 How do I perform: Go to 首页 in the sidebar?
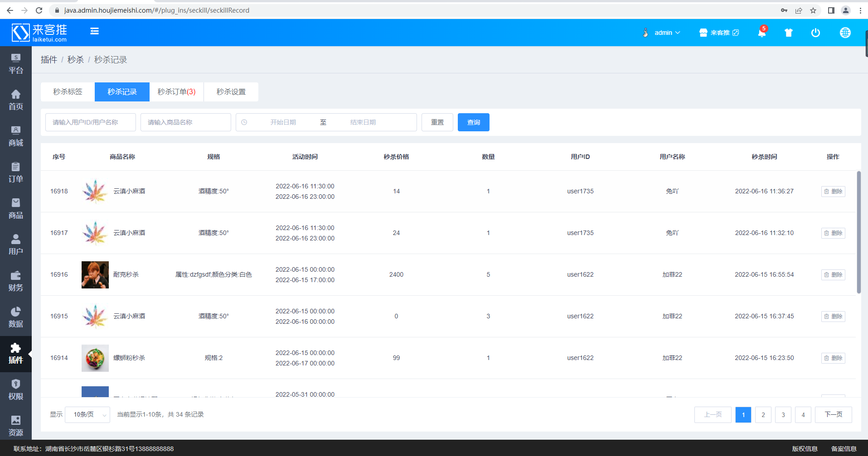pos(16,100)
